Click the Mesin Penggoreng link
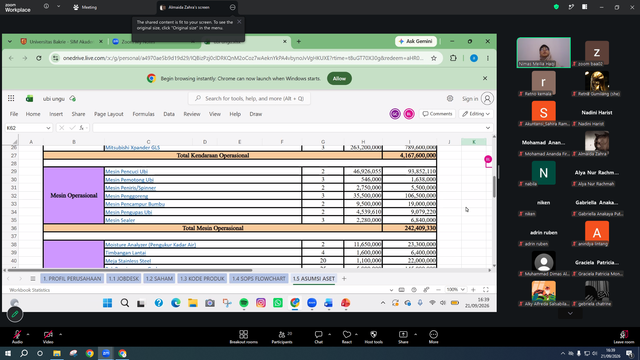This screenshot has height=360, width=640. [127, 196]
